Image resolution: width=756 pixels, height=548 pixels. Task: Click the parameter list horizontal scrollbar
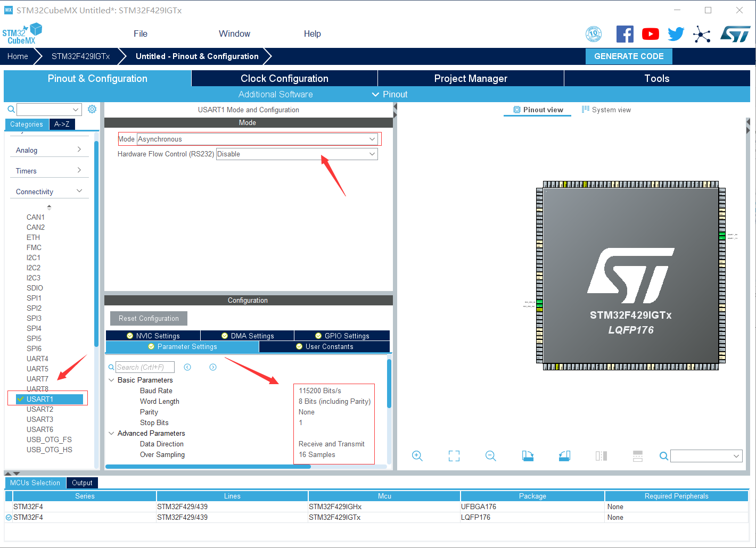click(208, 467)
